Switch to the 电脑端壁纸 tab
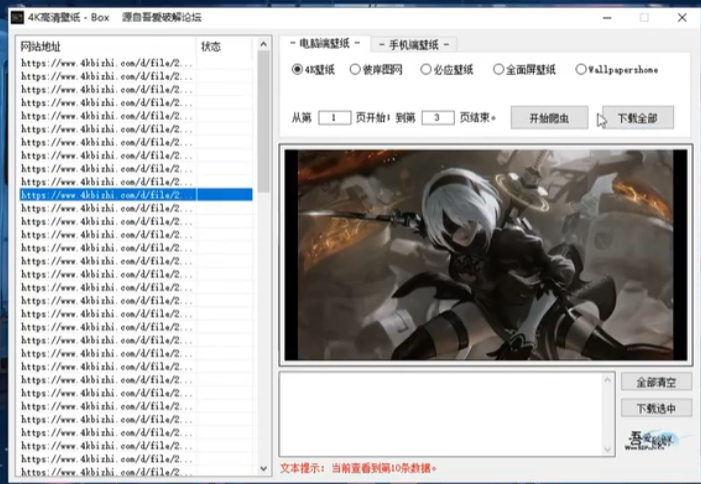Viewport: 701px width, 484px height. (x=325, y=43)
